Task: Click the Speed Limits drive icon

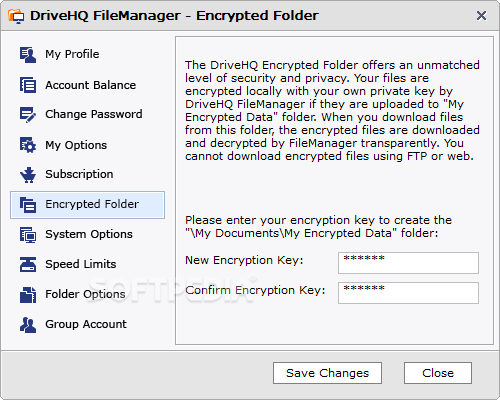Action: (28, 265)
